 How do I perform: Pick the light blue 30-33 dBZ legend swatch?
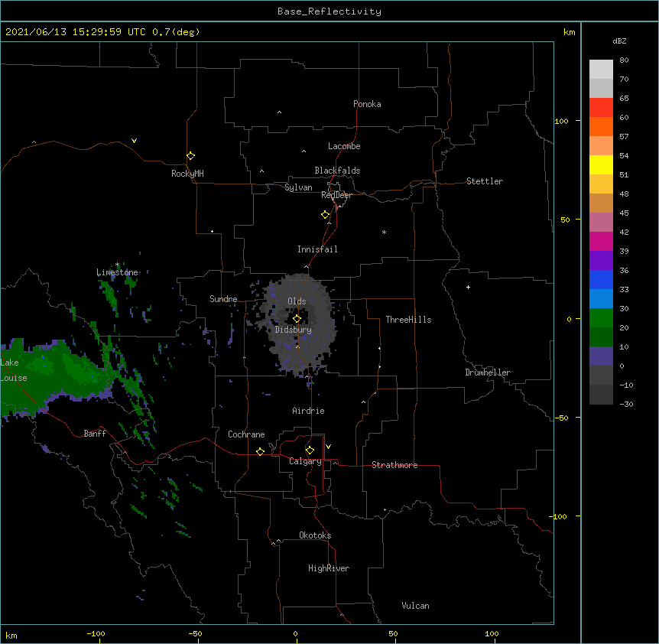coord(601,299)
